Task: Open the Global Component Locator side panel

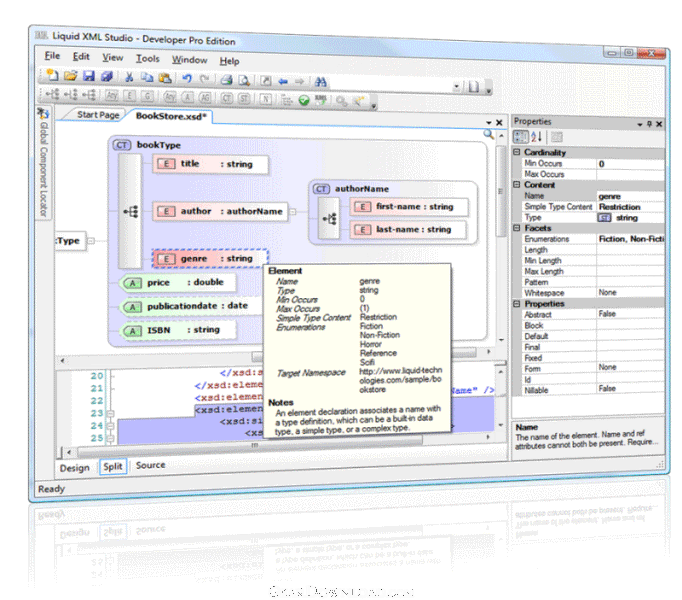Action: click(43, 163)
